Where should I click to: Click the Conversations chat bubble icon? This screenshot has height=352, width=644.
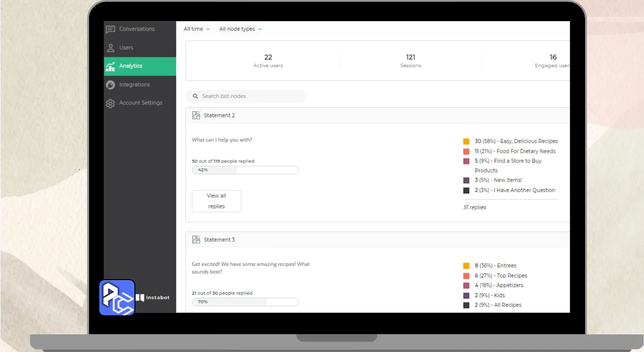pos(110,29)
